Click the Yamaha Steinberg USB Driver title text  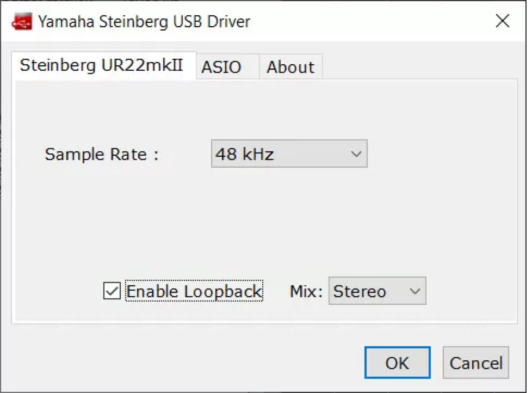click(144, 22)
